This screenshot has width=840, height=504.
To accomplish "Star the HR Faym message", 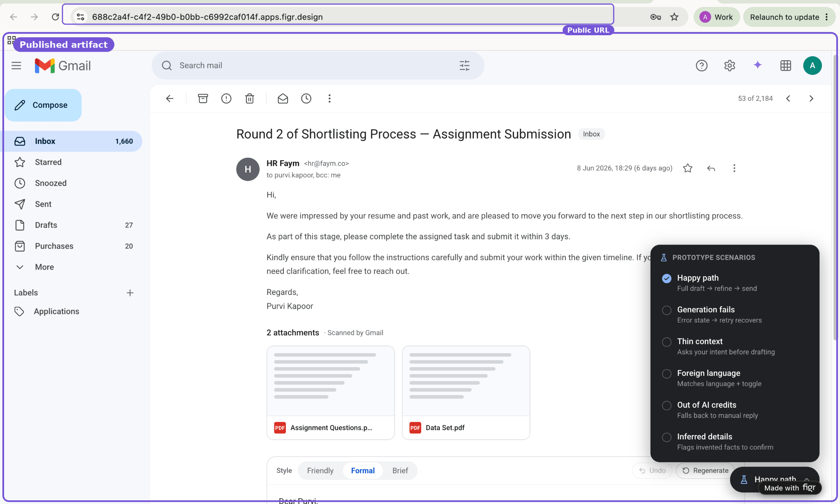I will (688, 168).
